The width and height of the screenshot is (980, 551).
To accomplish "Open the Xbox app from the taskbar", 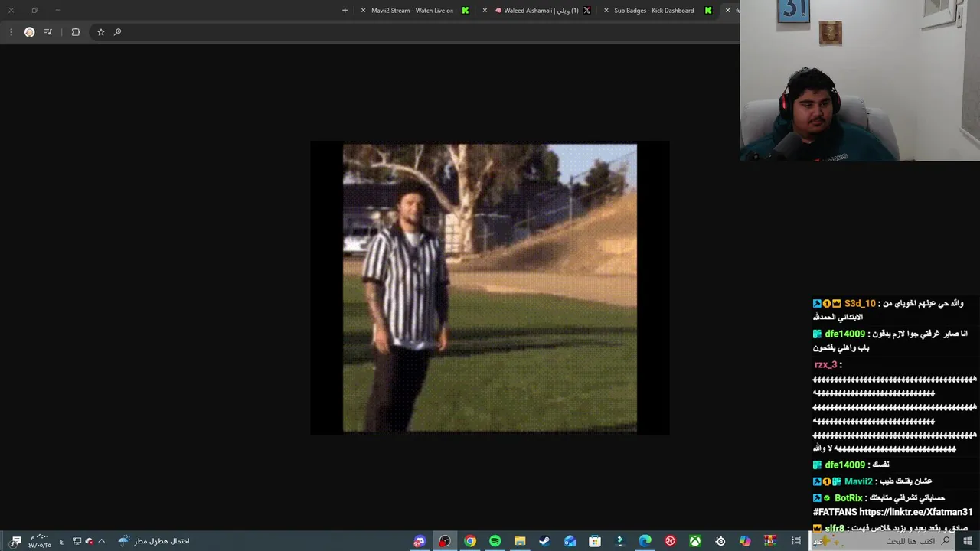I will coord(695,541).
